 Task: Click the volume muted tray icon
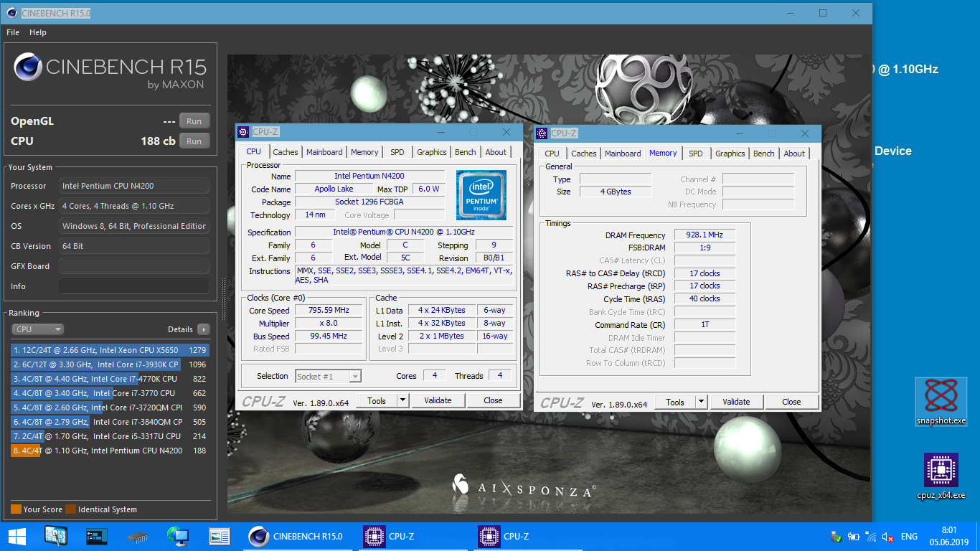tap(887, 537)
